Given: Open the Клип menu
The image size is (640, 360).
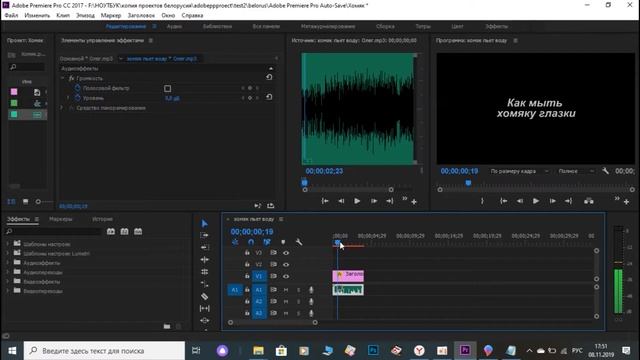Looking at the screenshot, I should click(63, 16).
